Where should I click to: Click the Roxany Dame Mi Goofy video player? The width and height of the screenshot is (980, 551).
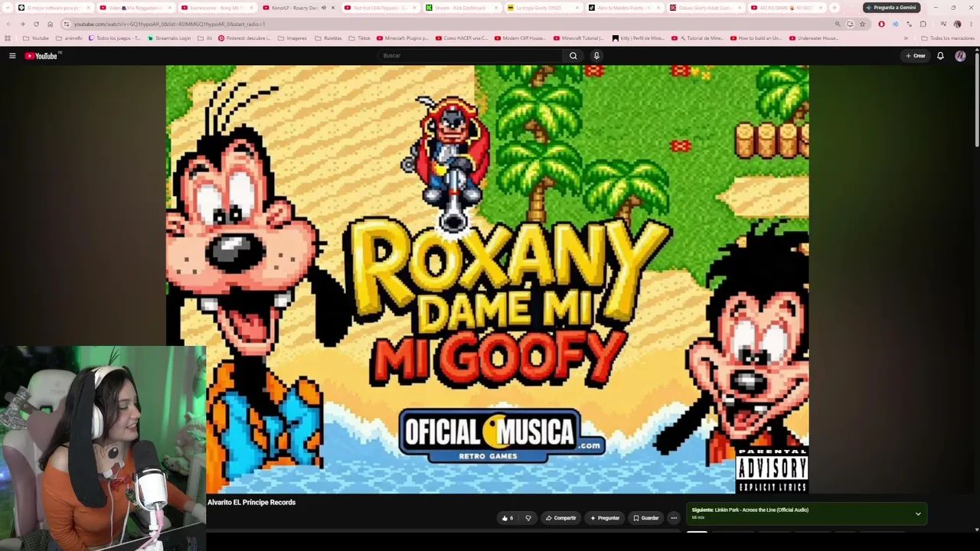click(x=487, y=279)
